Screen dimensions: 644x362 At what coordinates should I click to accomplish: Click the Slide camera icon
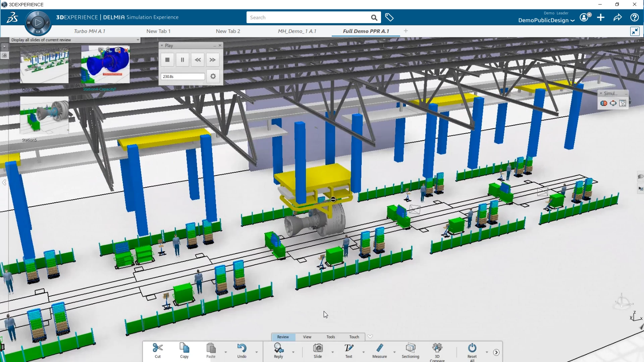(x=318, y=348)
